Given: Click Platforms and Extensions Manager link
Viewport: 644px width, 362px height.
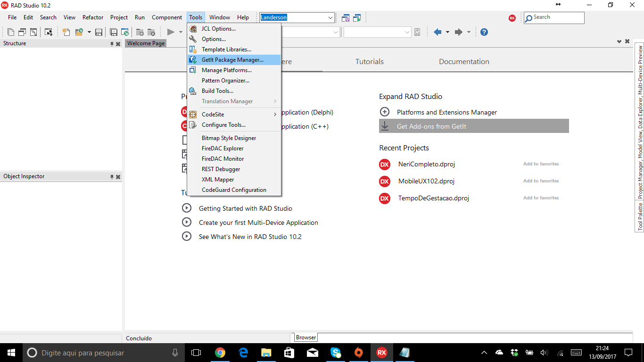Looking at the screenshot, I should pos(447,112).
